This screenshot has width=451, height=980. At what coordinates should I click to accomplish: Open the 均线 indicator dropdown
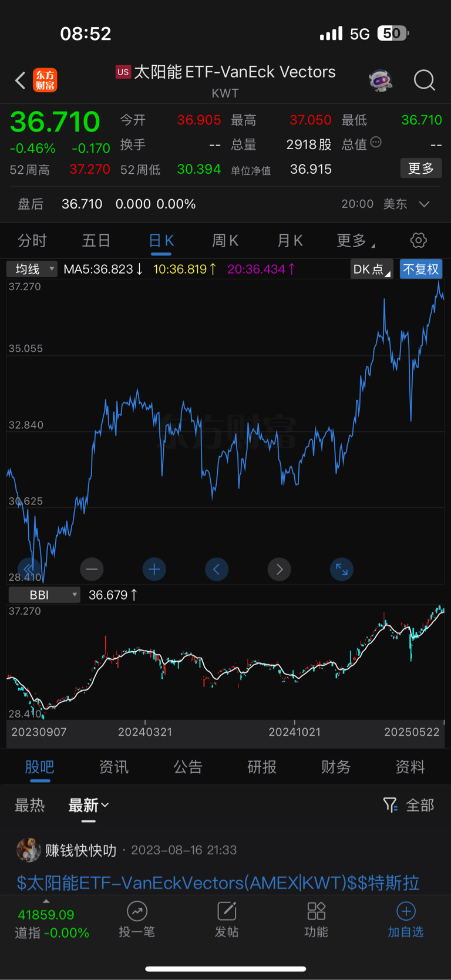click(32, 269)
